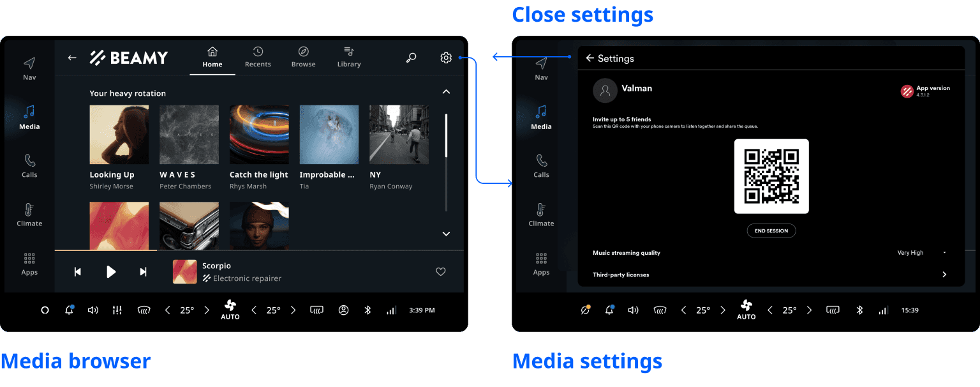Raise the right temperature in the media browser status bar
The image size is (980, 387).
pyautogui.click(x=293, y=310)
